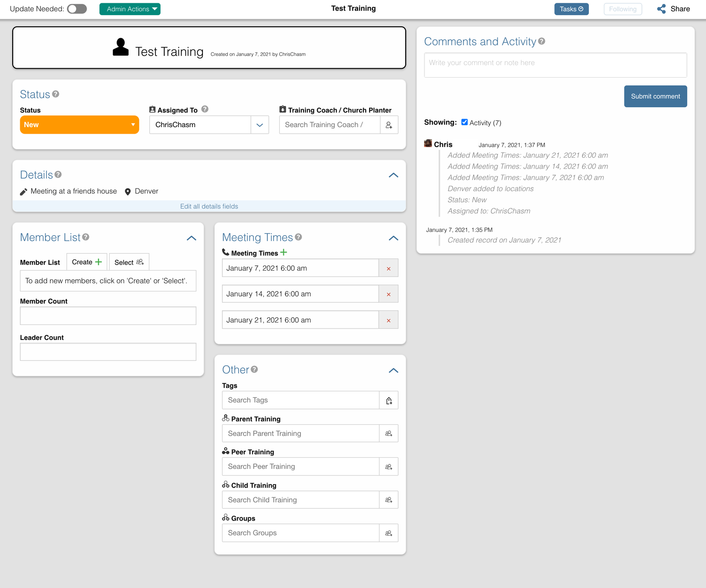The image size is (706, 588).
Task: Switch to the Create tab in Member List
Action: tap(86, 262)
